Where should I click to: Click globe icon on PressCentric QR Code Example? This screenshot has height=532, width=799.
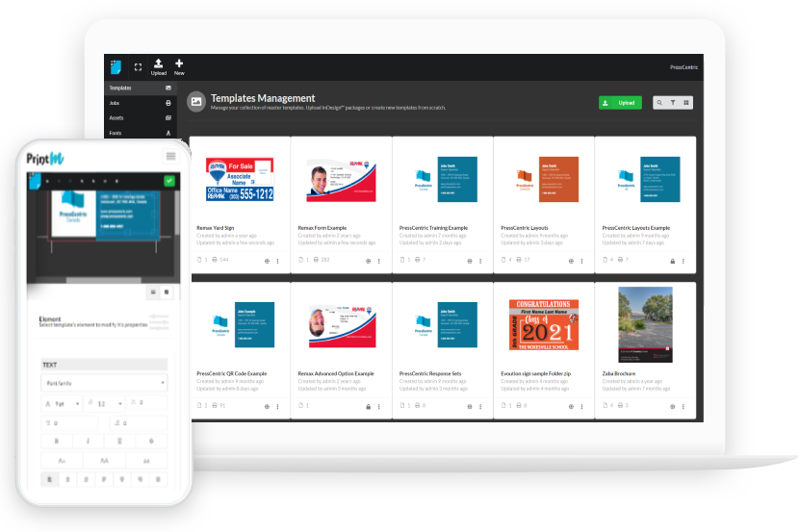(x=267, y=407)
